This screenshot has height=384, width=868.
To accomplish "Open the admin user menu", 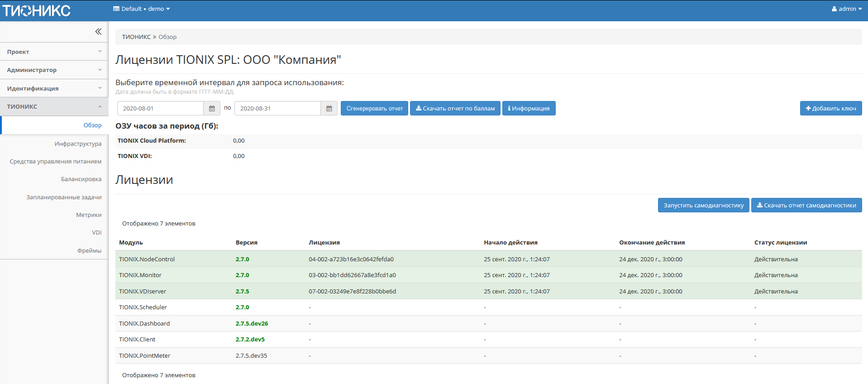I will pos(846,9).
